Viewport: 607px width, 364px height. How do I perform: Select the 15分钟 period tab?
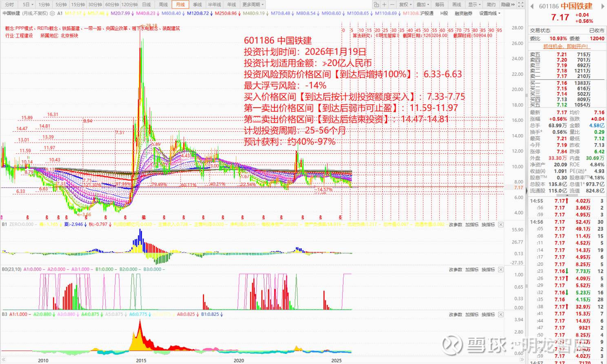click(78, 4)
